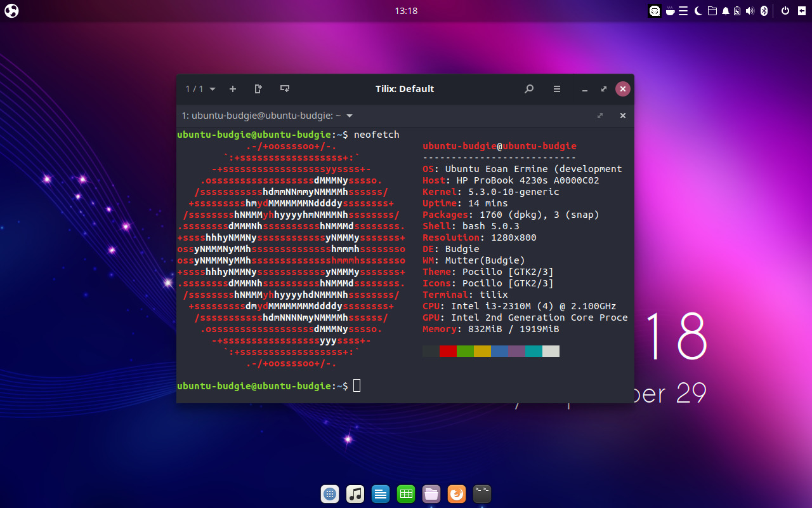This screenshot has width=812, height=508.
Task: Open the chat applet tray icon
Action: pos(655,11)
